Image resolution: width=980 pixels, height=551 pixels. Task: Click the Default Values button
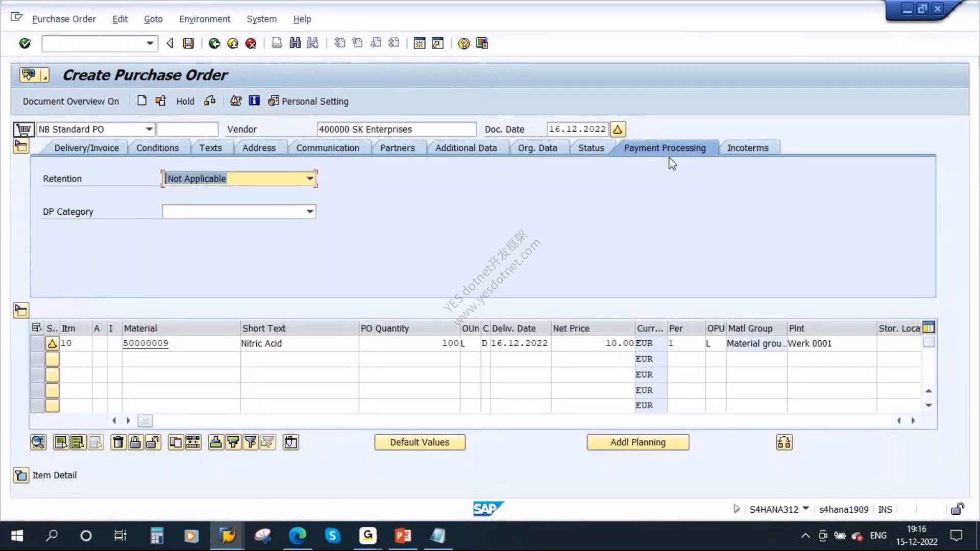click(x=420, y=442)
